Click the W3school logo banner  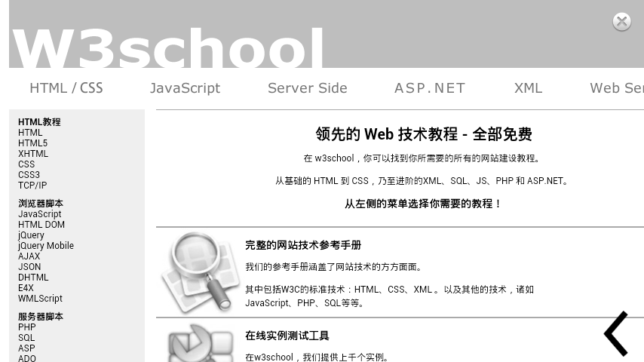(167, 48)
